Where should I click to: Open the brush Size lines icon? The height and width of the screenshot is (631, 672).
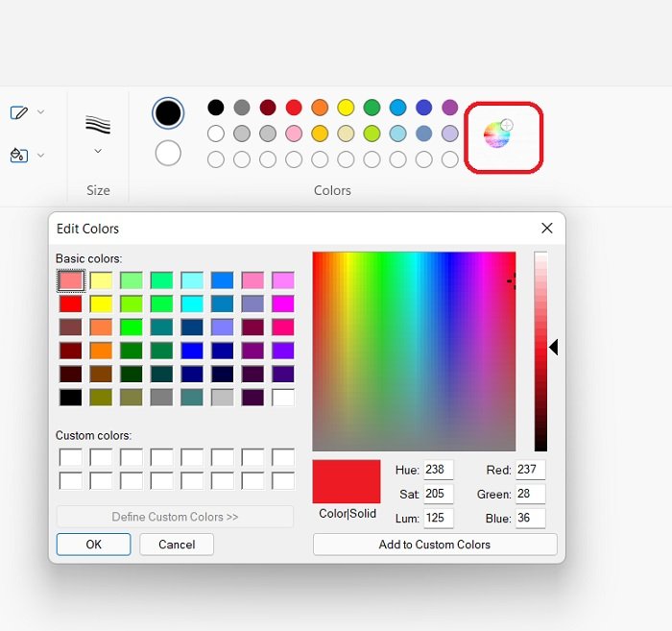[x=98, y=124]
